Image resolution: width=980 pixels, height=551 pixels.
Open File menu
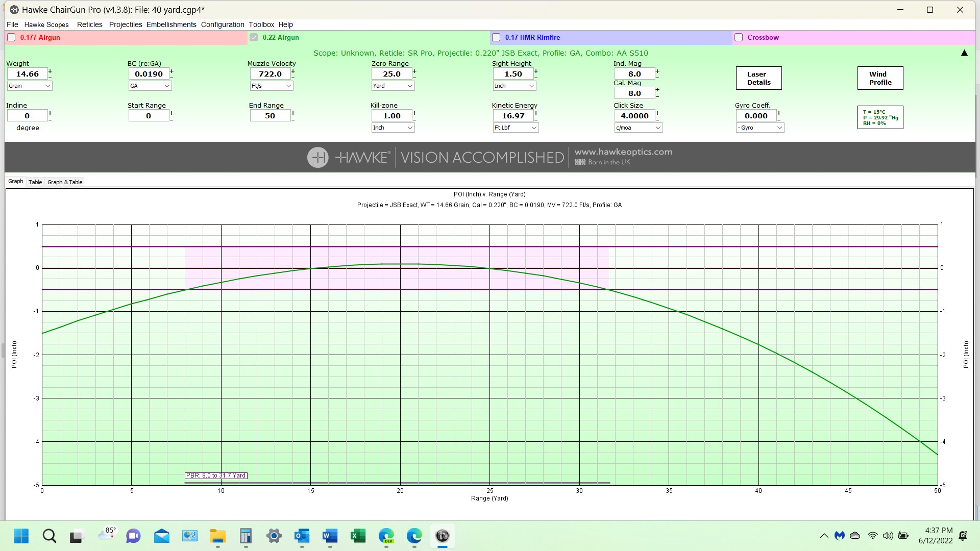12,24
